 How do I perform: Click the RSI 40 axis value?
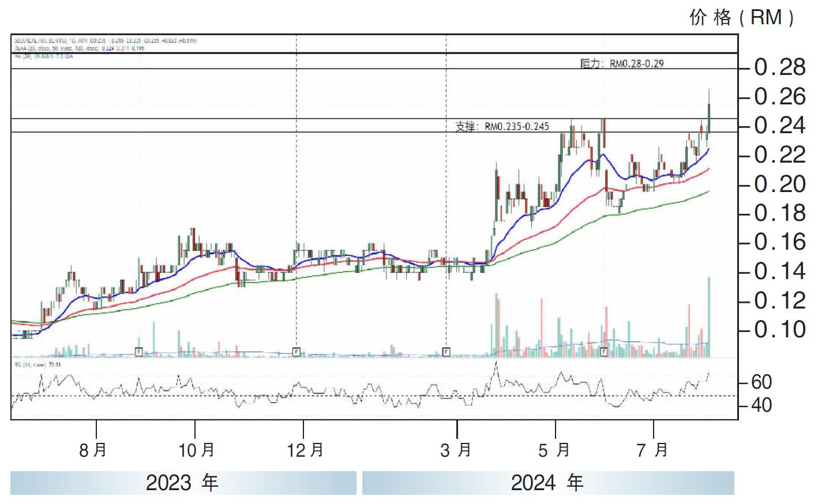[761, 405]
